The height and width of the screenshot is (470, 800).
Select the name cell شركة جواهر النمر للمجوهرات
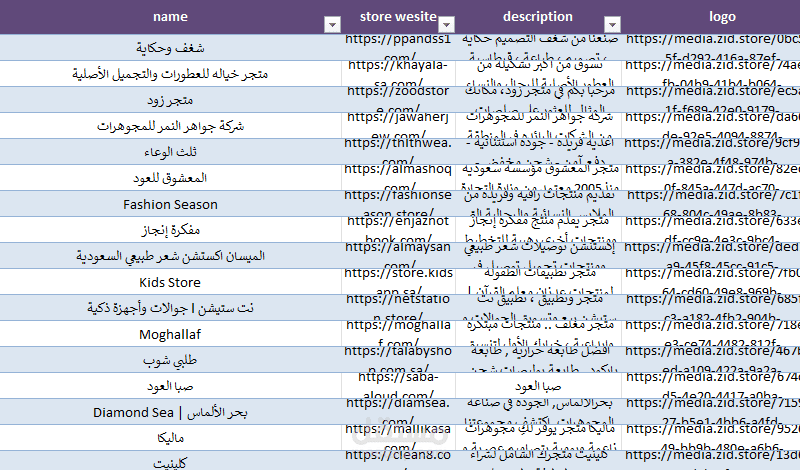pyautogui.click(x=170, y=126)
